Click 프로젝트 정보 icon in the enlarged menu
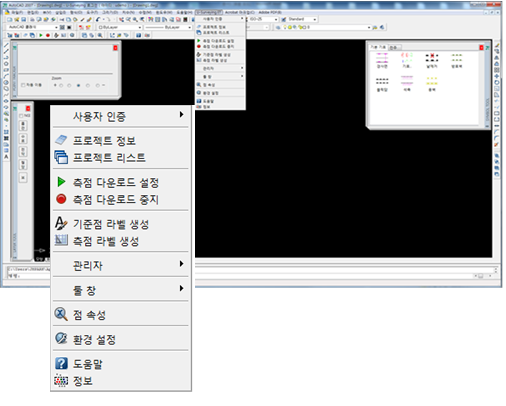 tap(61, 140)
